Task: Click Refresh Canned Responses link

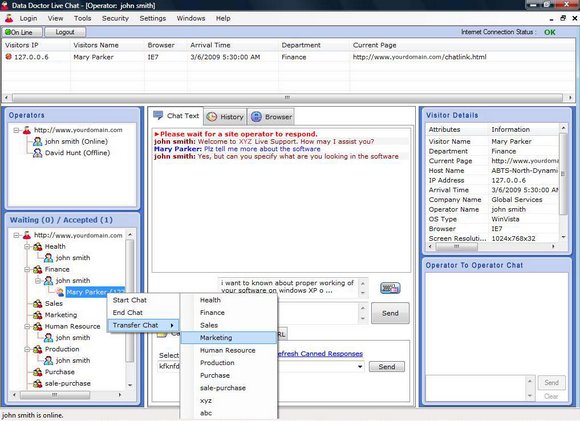Action: click(320, 354)
